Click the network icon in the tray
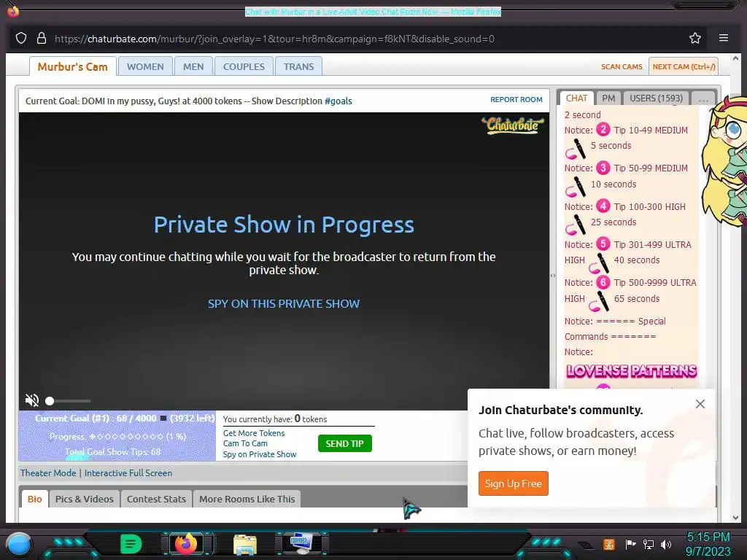The image size is (747, 560). click(649, 544)
